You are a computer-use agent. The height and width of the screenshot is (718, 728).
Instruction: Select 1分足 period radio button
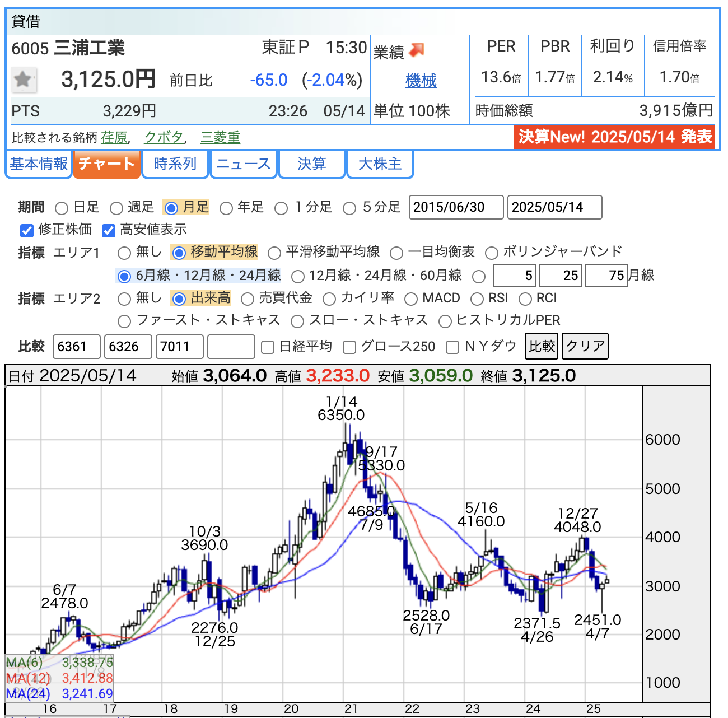coord(281,208)
